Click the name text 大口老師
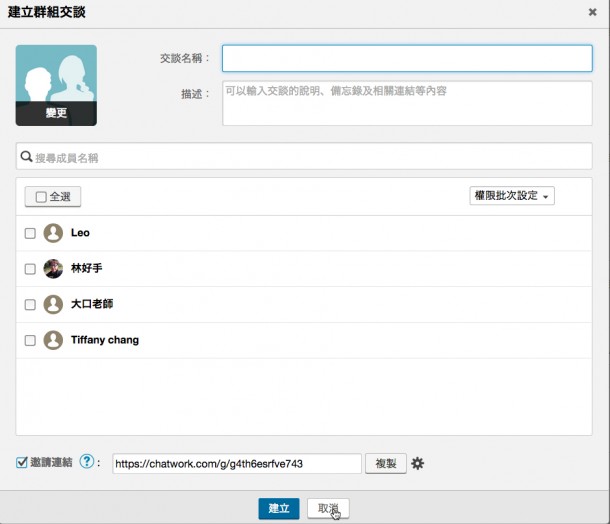 (x=92, y=304)
